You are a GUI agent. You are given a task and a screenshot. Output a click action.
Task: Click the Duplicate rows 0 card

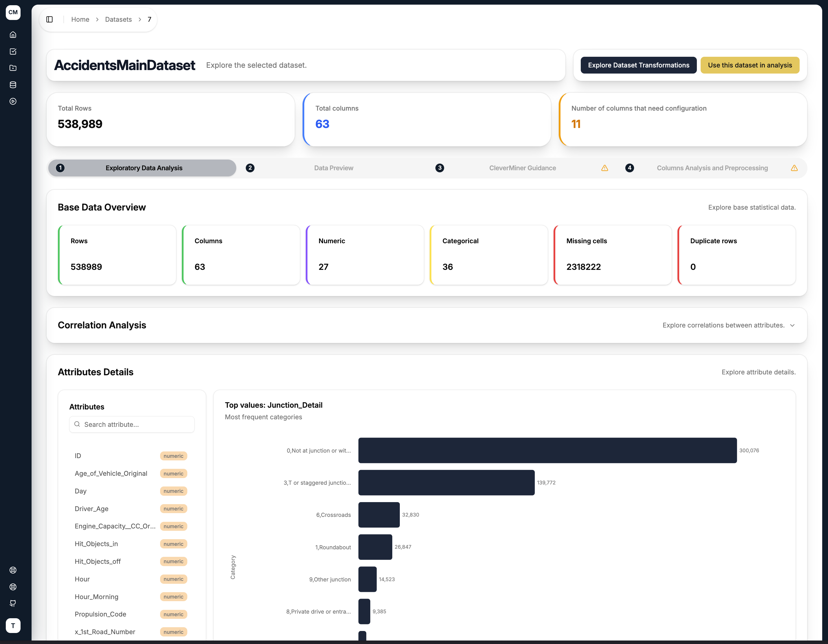737,255
